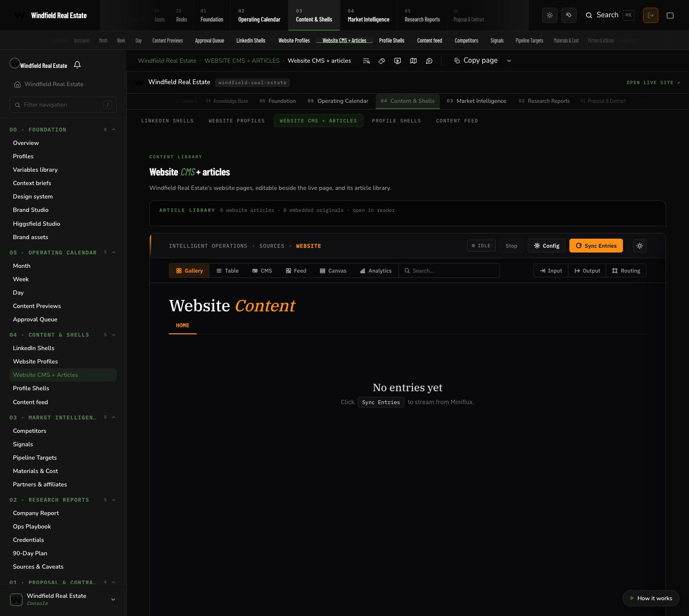The height and width of the screenshot is (616, 689).
Task: Open notifications with the bell icon
Action: [x=78, y=65]
